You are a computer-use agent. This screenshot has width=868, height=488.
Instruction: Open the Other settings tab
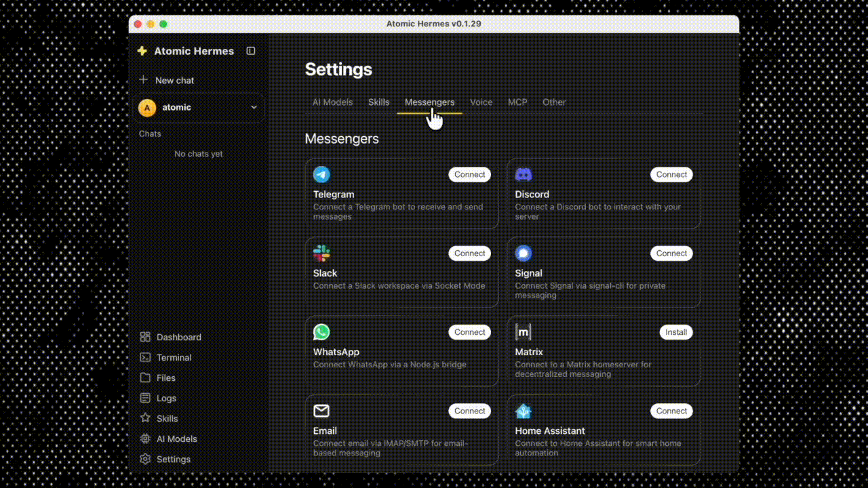554,102
